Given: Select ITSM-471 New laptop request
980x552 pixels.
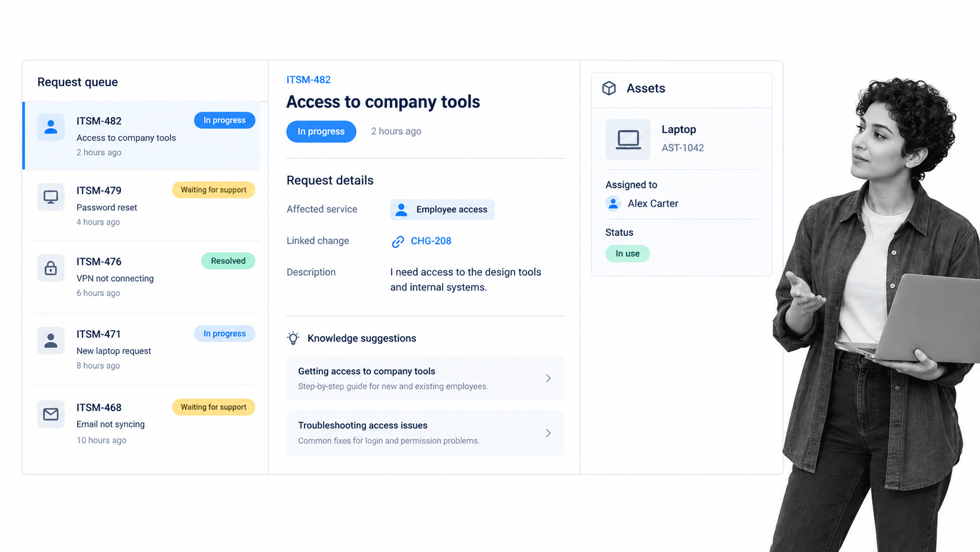Looking at the screenshot, I should [x=145, y=349].
